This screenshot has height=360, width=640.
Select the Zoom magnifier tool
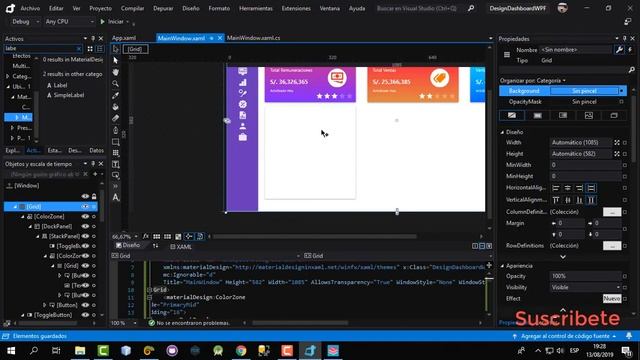point(116,84)
